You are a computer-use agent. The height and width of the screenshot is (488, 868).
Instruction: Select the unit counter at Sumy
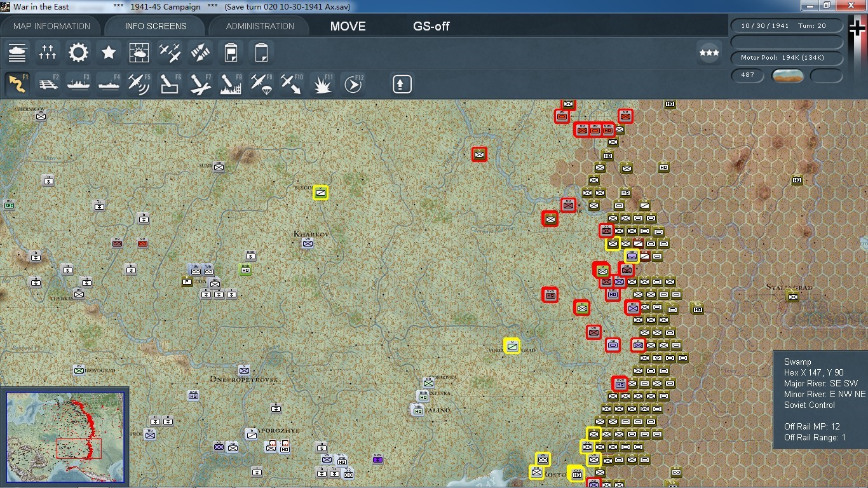coord(219,167)
